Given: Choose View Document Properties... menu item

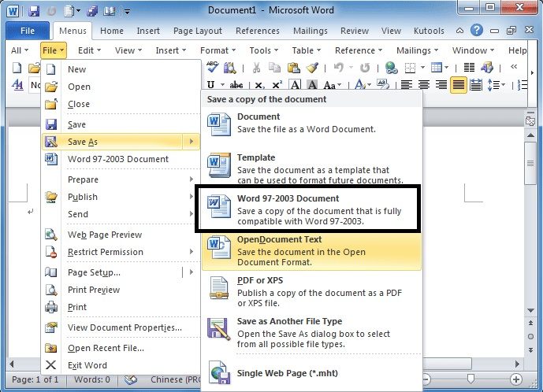Looking at the screenshot, I should tap(121, 327).
